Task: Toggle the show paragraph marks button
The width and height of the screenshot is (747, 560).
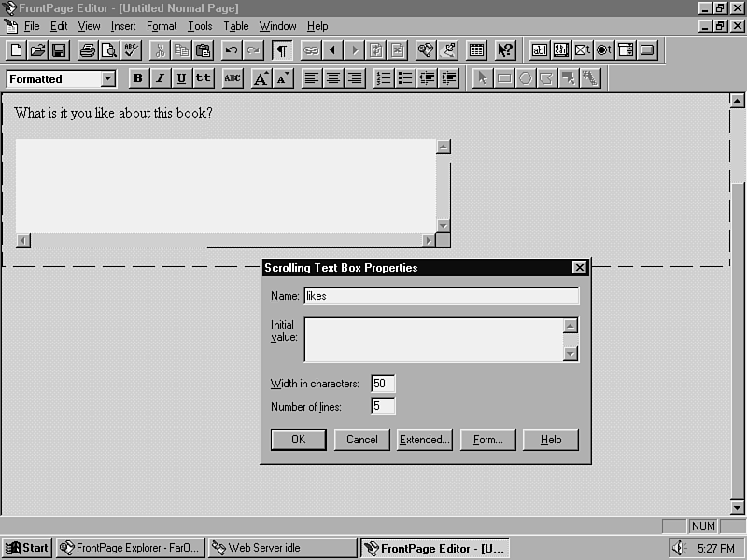Action: tap(281, 50)
